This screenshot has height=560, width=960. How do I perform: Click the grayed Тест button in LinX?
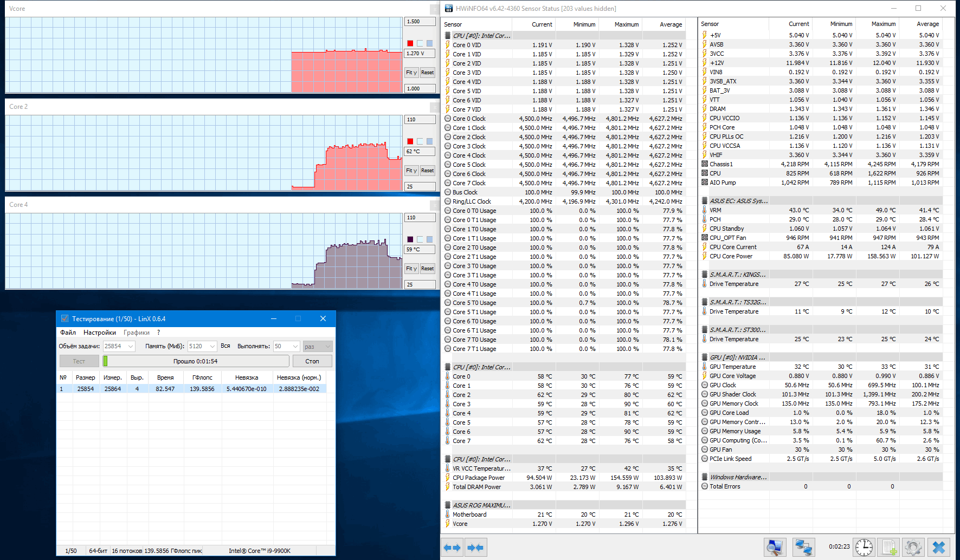(79, 361)
